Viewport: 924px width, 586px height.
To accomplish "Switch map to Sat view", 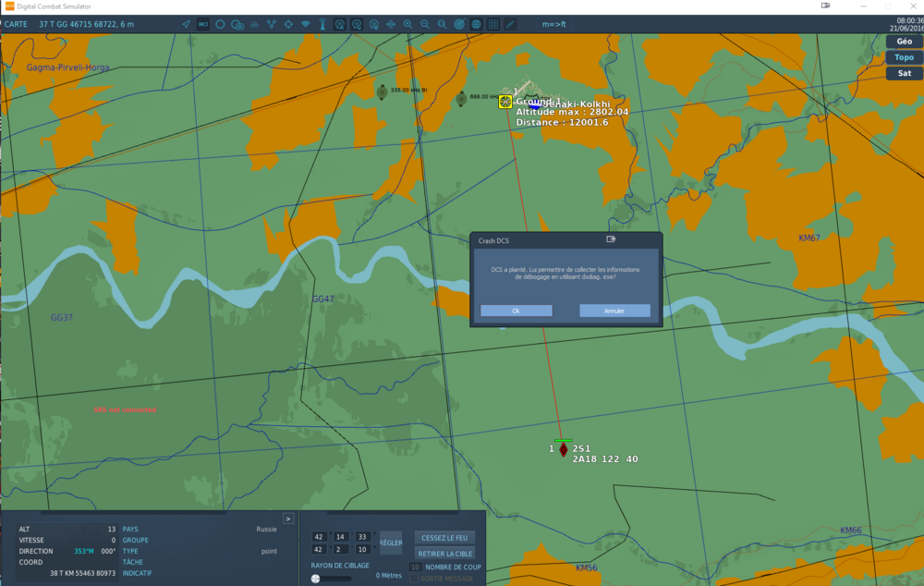I will pos(905,73).
